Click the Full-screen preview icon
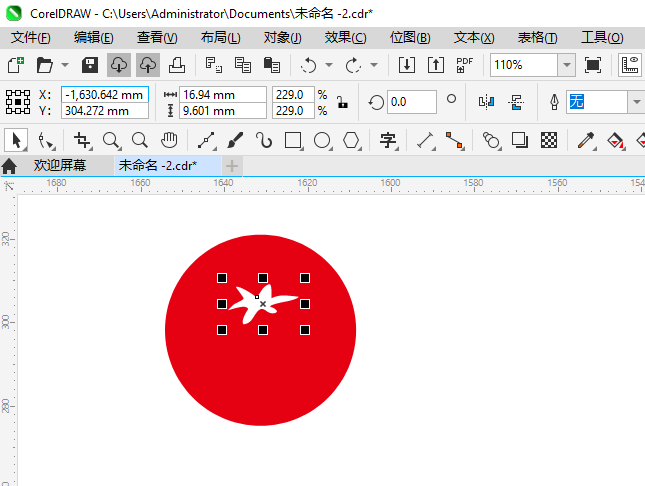The image size is (645, 486). point(593,65)
